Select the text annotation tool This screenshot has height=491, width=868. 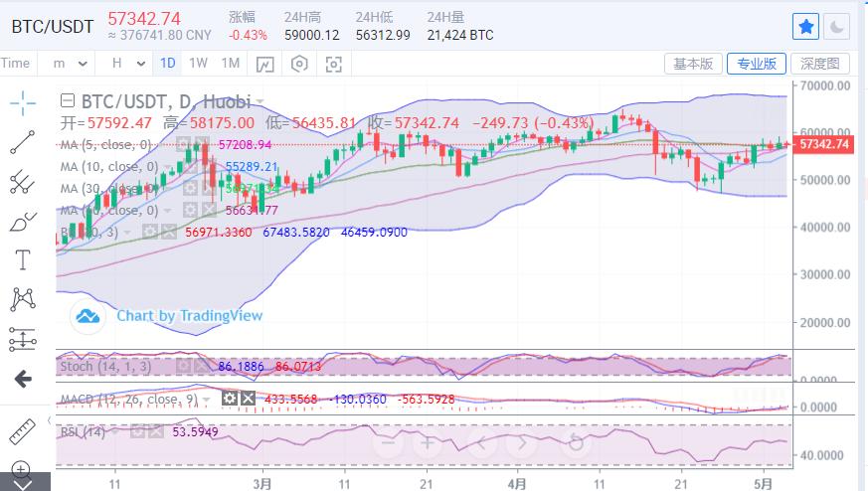[23, 259]
